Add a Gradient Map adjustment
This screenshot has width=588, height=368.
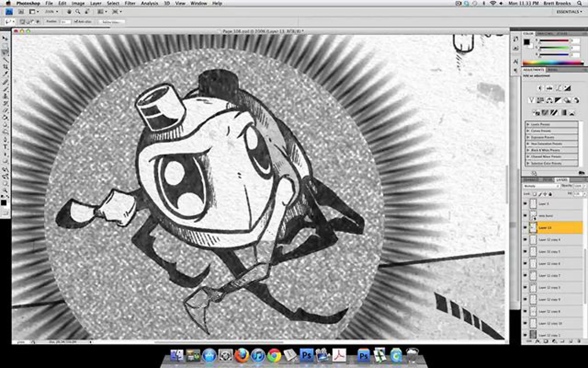pyautogui.click(x=563, y=113)
